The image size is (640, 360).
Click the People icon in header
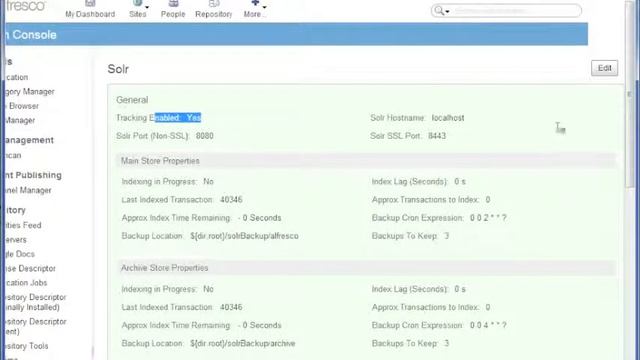173,3
